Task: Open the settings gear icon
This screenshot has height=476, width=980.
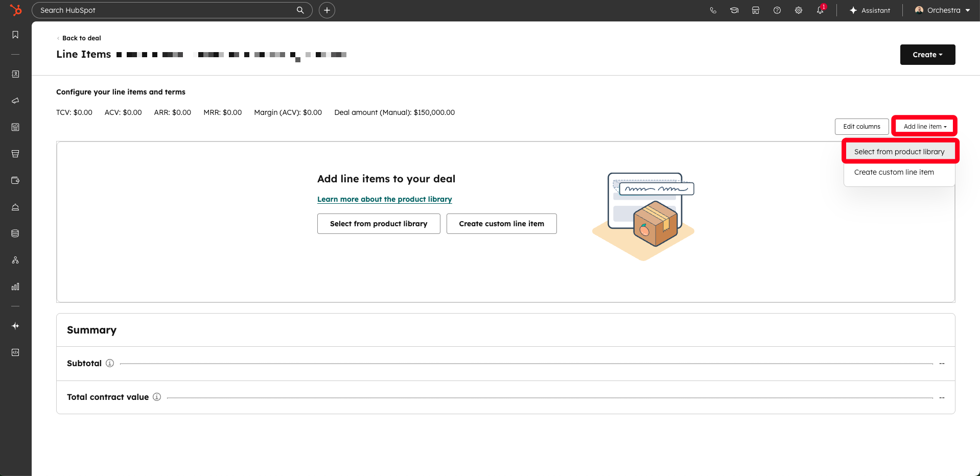Action: coord(798,10)
